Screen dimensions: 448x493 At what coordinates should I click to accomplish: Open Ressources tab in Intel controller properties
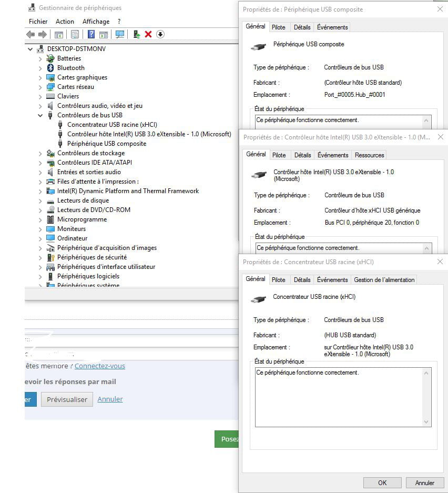369,155
